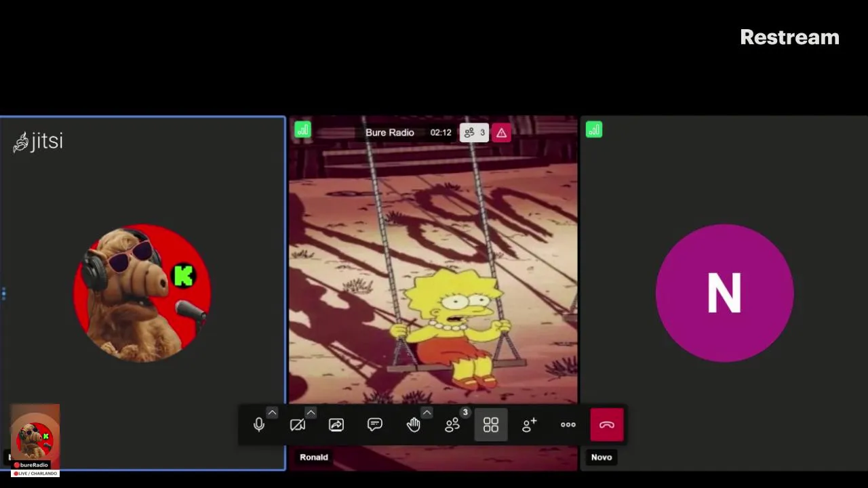868x488 pixels.
Task: Leave the meeting with hangup button
Action: [607, 425]
